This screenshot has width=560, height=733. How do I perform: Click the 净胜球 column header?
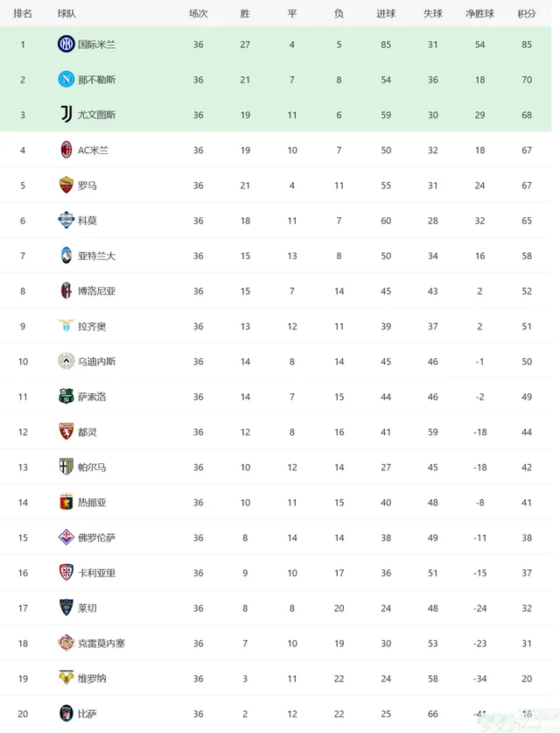tap(479, 13)
